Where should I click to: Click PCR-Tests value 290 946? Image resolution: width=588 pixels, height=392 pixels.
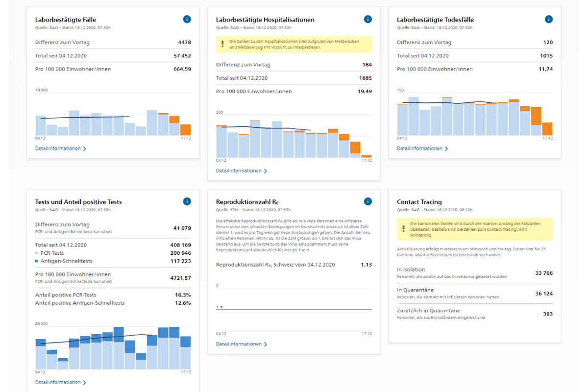[x=180, y=253]
